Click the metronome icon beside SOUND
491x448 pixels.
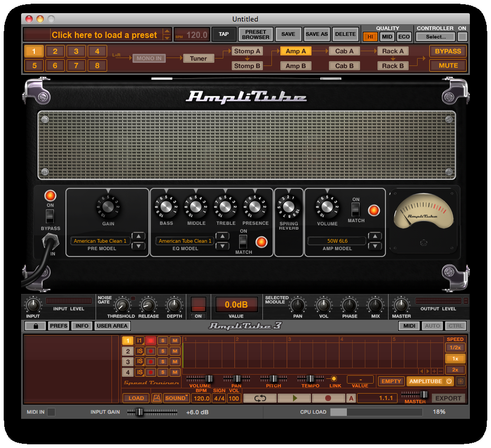157,398
